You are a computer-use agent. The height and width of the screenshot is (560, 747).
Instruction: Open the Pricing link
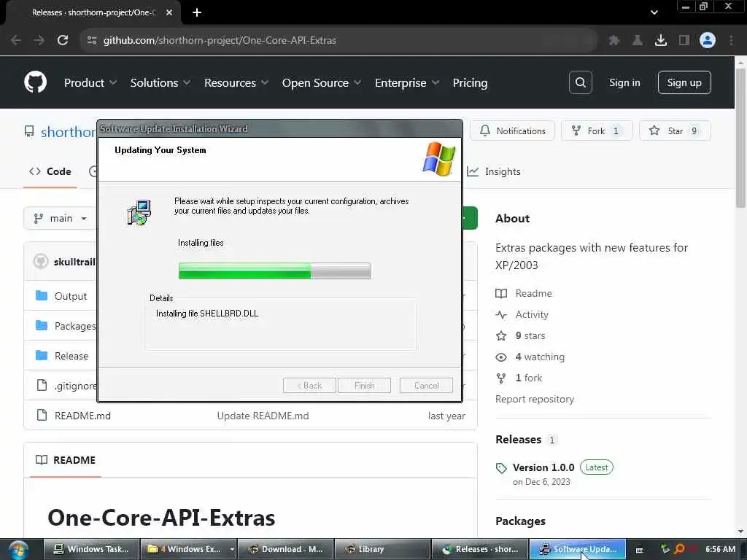point(470,82)
